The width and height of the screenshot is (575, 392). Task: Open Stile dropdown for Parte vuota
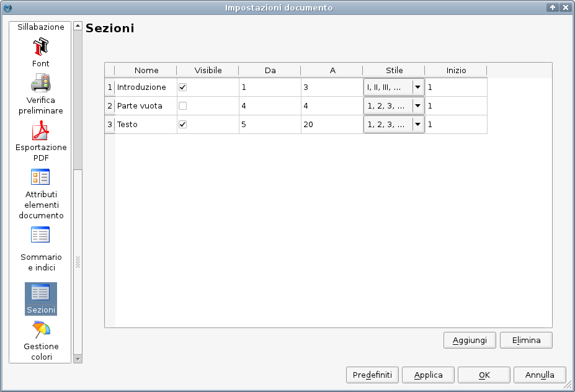[417, 106]
